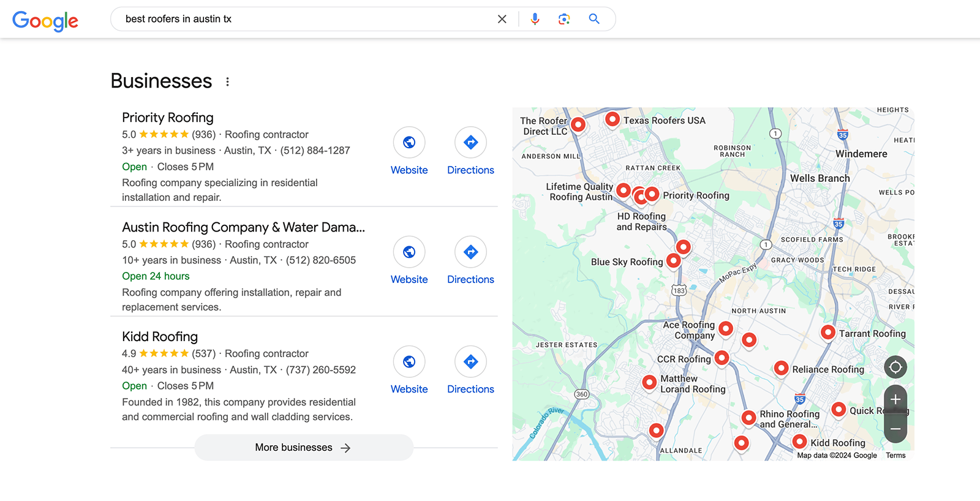980x501 pixels.
Task: Select the Lifetime Quality Roofing Austin pin
Action: (623, 190)
